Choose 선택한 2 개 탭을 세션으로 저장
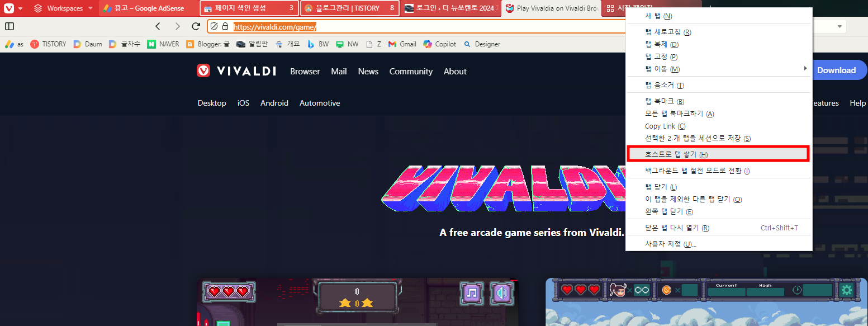The width and height of the screenshot is (868, 326). [718, 139]
